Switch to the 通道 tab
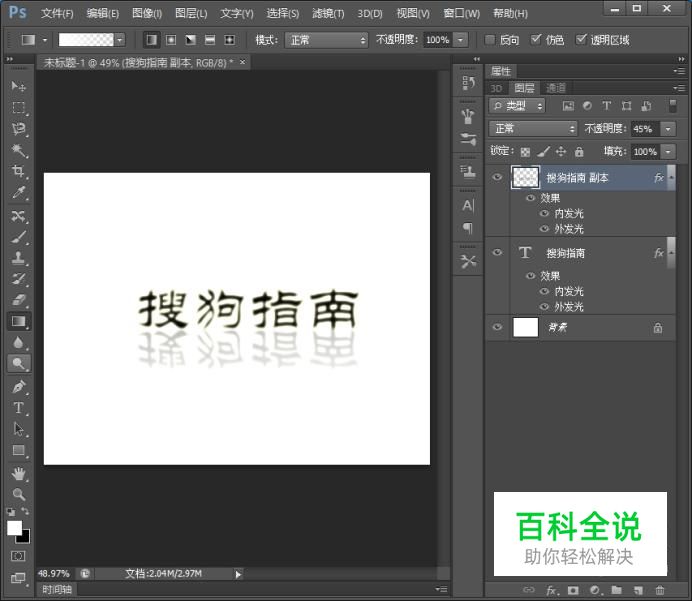Viewport: 692px width, 601px height. 555,88
